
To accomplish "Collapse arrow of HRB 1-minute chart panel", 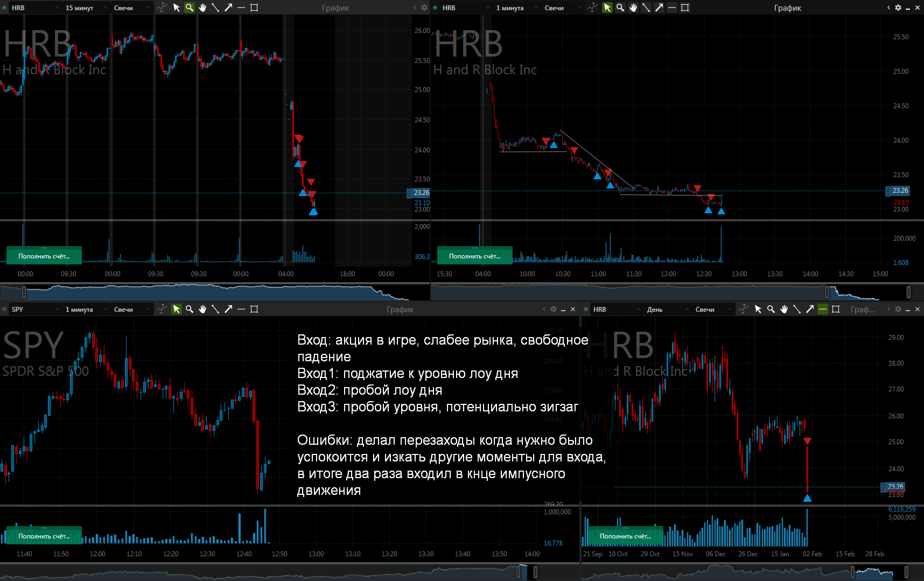I will [888, 8].
